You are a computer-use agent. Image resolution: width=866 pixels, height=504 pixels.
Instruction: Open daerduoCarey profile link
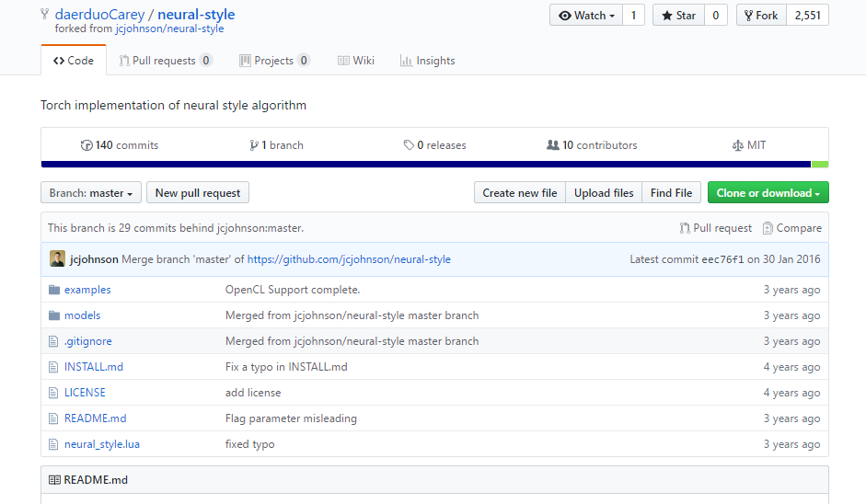(x=100, y=15)
